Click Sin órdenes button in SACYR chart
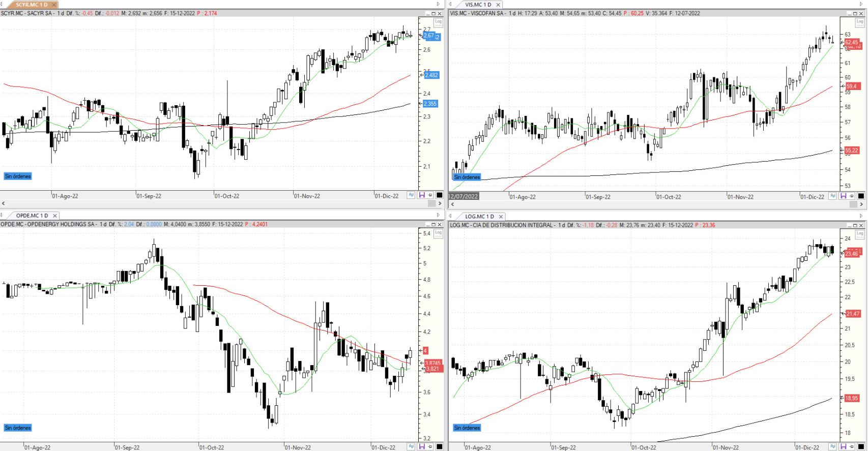Viewport: 868px width, 451px height. pos(18,176)
